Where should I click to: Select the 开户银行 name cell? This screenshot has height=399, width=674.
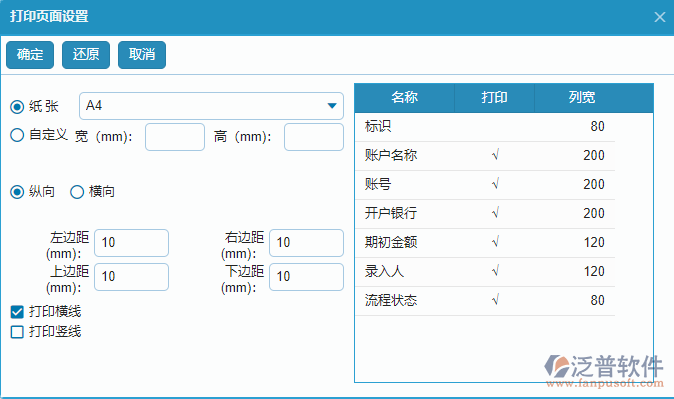point(404,214)
